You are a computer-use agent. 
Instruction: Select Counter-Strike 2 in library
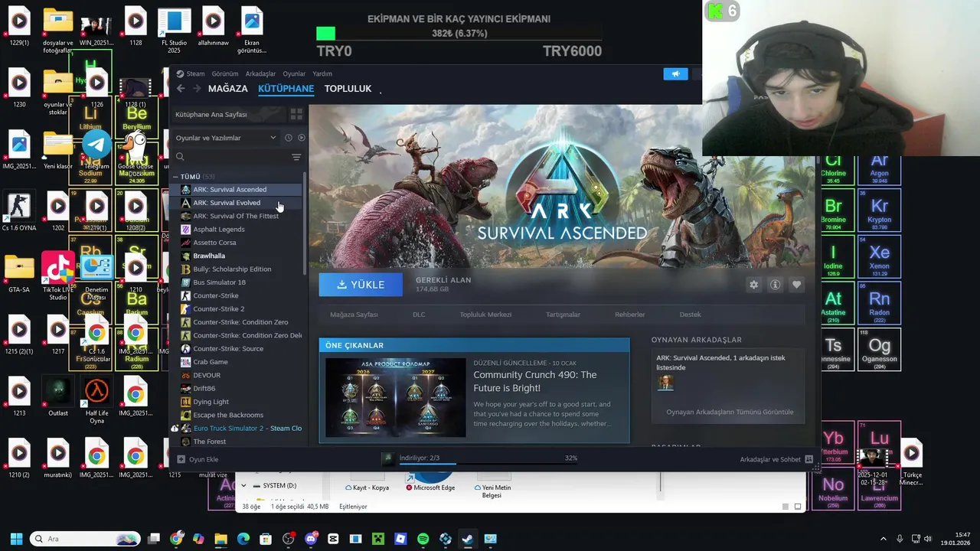(219, 308)
